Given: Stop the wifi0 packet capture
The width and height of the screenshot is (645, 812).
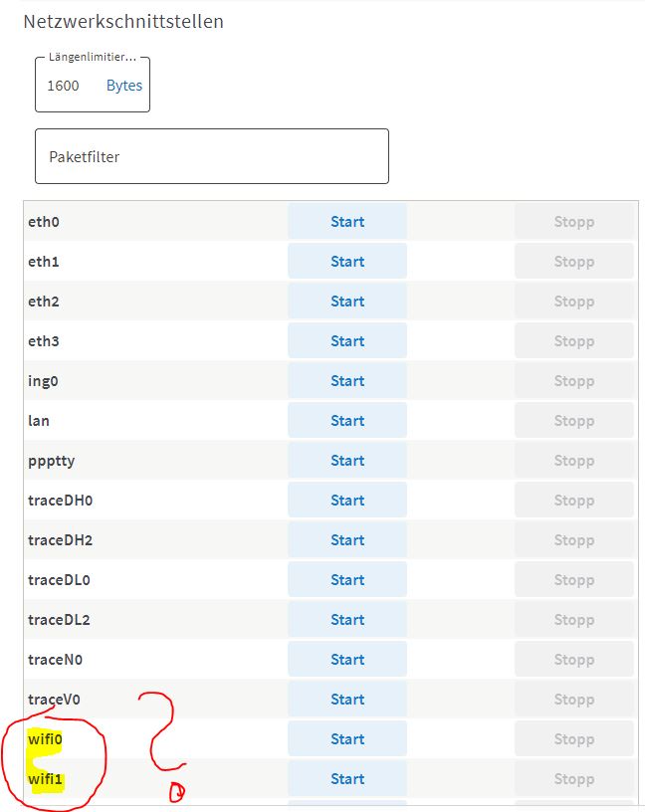Looking at the screenshot, I should pyautogui.click(x=574, y=739).
